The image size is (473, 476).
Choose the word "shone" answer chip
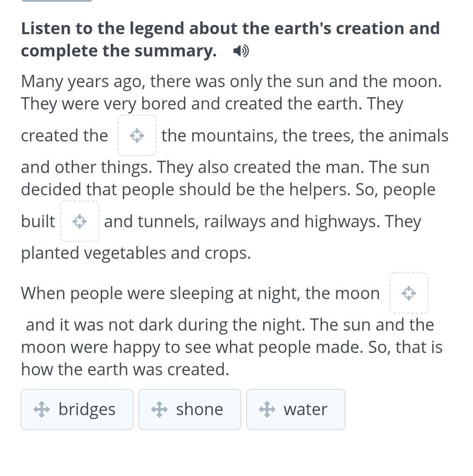(190, 409)
